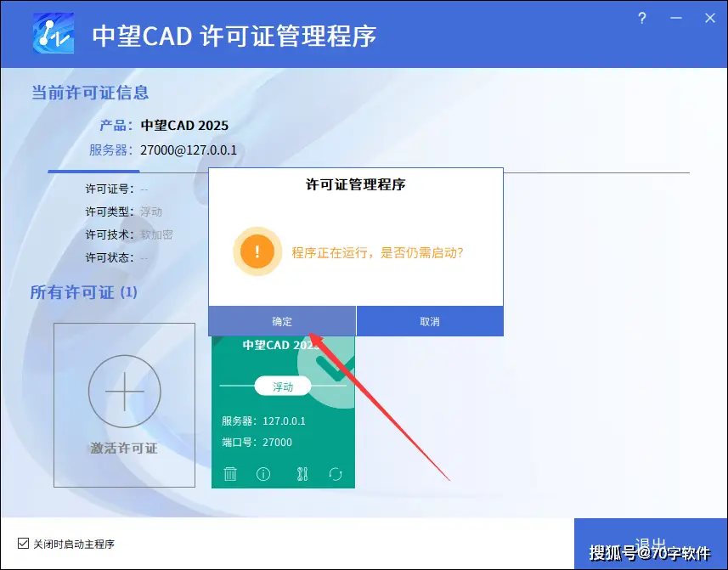Screen dimensions: 728x570
Task: Click the 27000@127.0.0.1 server value
Action: [189, 150]
